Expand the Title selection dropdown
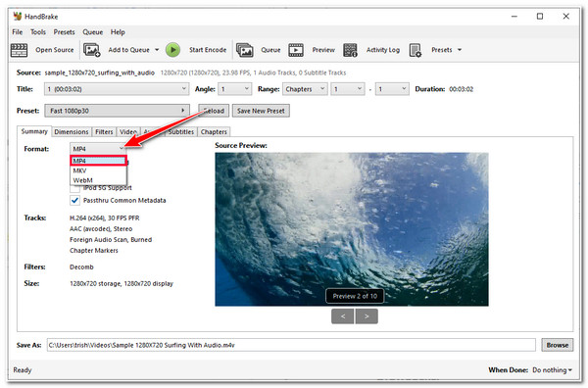This screenshot has width=588, height=388. 117,89
